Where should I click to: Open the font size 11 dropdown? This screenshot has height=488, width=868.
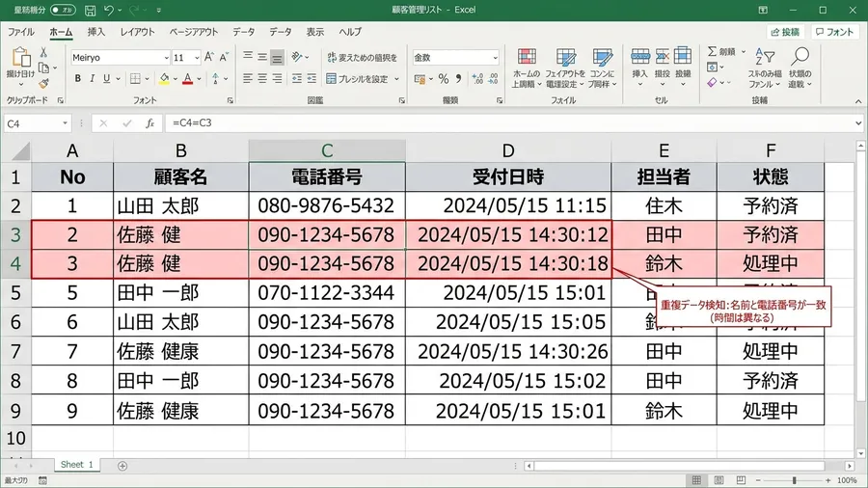tap(197, 58)
